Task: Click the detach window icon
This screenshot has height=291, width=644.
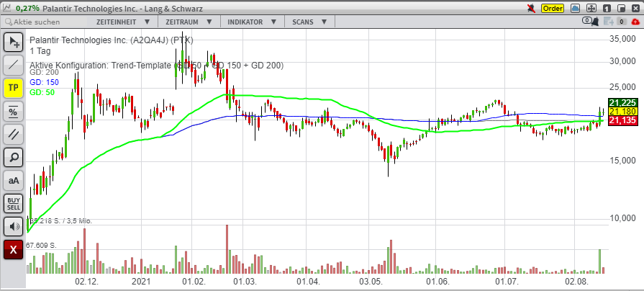Action: click(x=621, y=8)
